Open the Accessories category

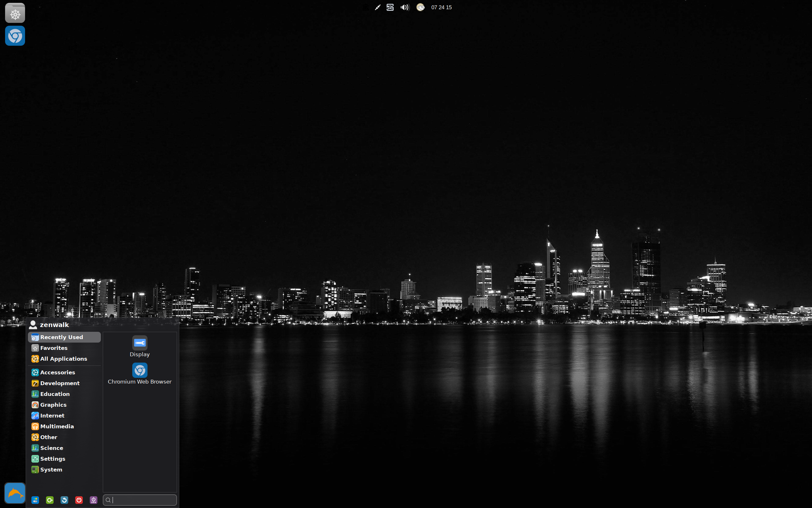[x=64, y=372]
